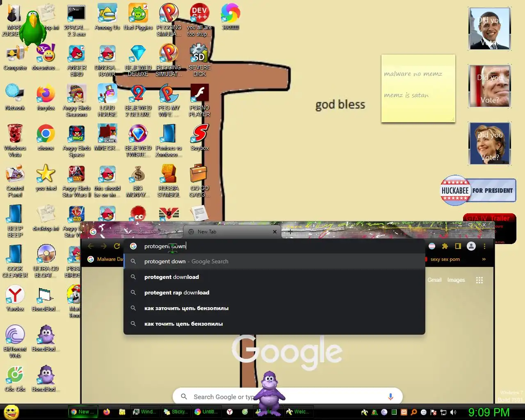
Task: Select the 'protegent download' suggestion
Action: click(x=274, y=277)
